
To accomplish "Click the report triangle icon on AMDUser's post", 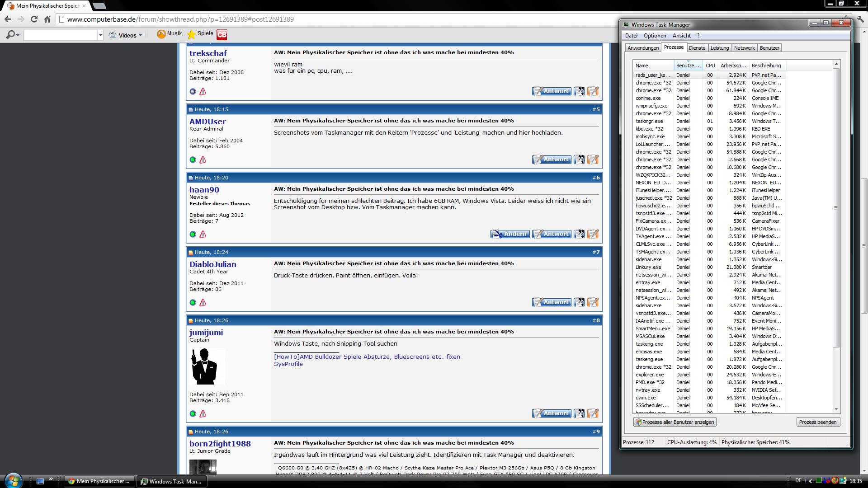I will [203, 160].
